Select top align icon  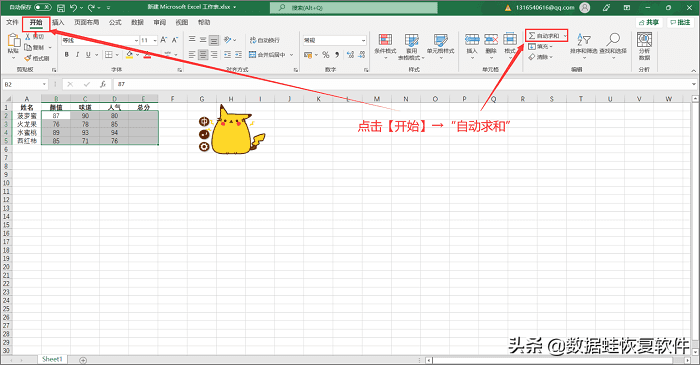point(192,40)
